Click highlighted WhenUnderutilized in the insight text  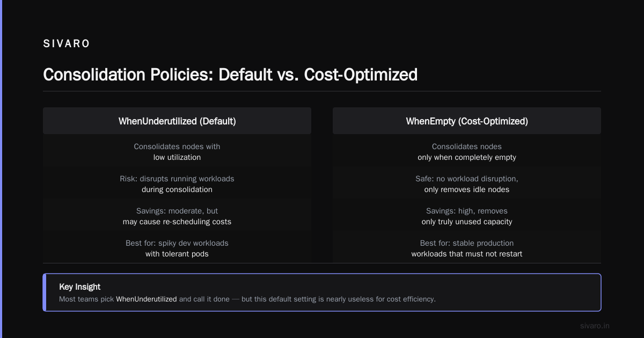pyautogui.click(x=147, y=299)
